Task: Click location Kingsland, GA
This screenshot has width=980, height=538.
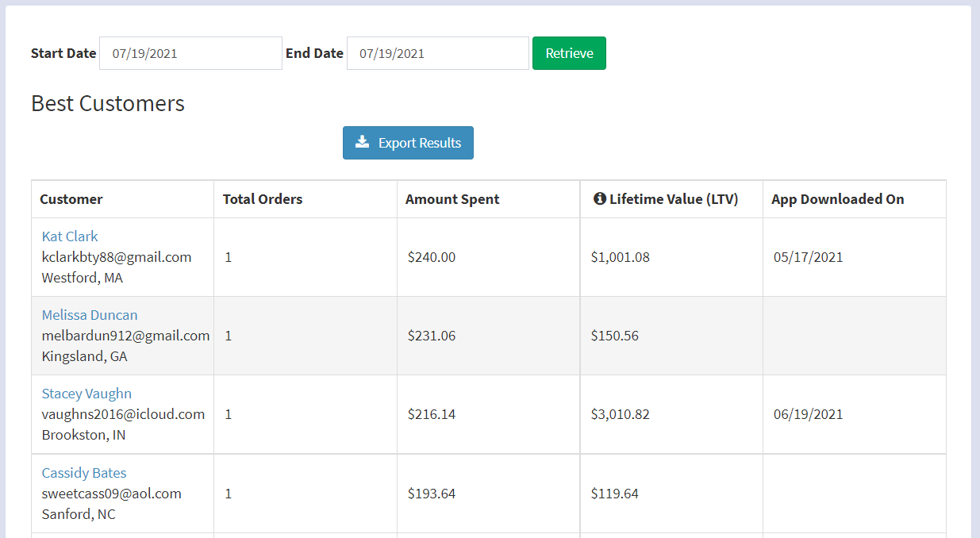Action: click(x=84, y=356)
